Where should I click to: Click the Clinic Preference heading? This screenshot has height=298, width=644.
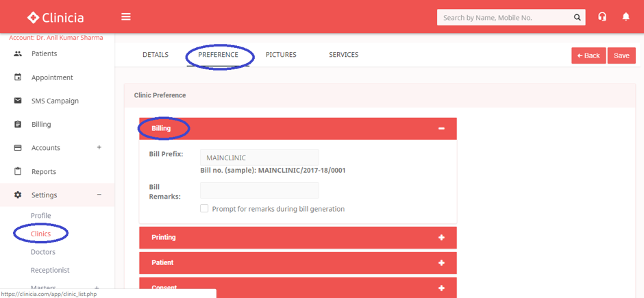pos(160,95)
